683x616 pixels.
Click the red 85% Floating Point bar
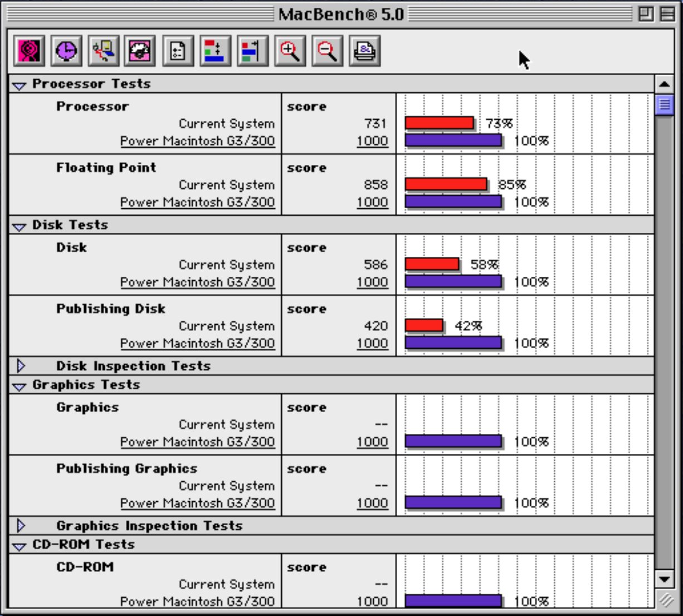click(x=446, y=184)
